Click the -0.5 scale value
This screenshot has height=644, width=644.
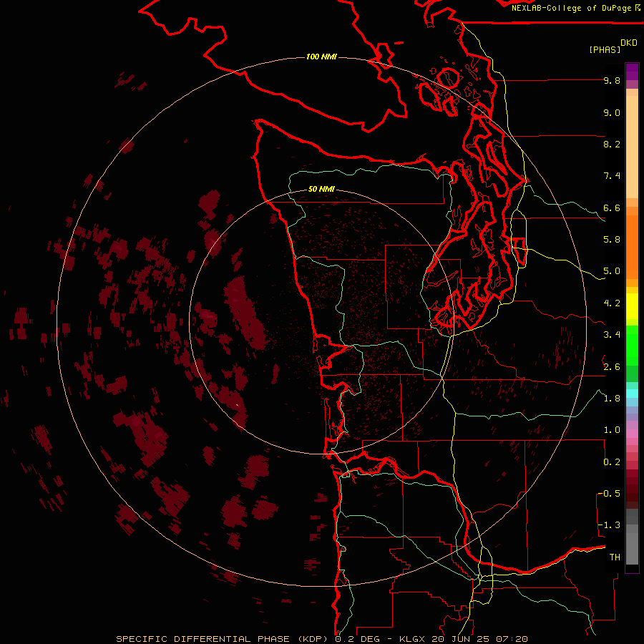click(x=609, y=494)
